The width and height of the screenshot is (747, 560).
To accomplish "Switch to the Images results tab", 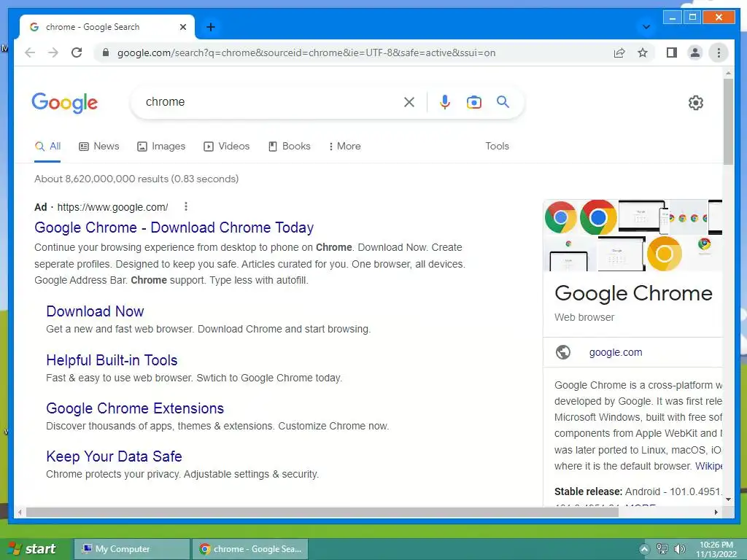I will [x=161, y=146].
